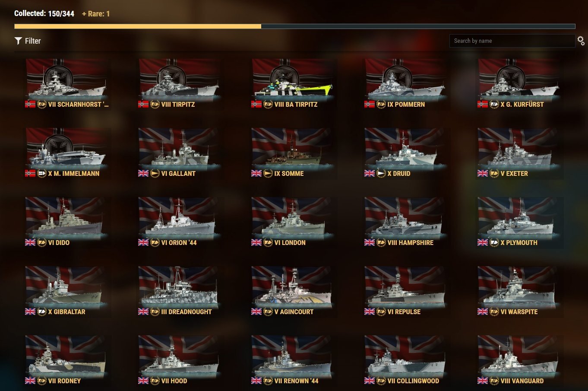This screenshot has width=588, height=391.
Task: Click the German flag icon next to Tirpitz
Action: point(143,104)
